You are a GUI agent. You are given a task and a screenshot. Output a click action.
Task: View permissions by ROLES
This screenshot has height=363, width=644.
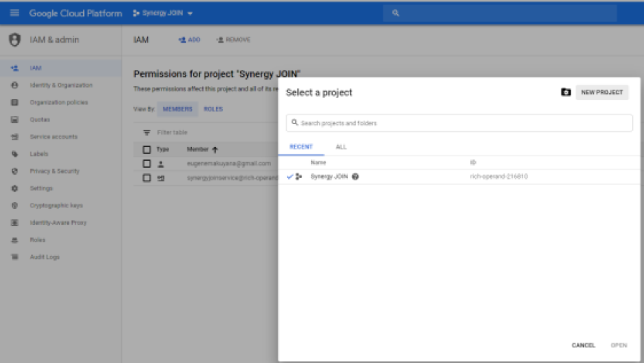pyautogui.click(x=213, y=109)
